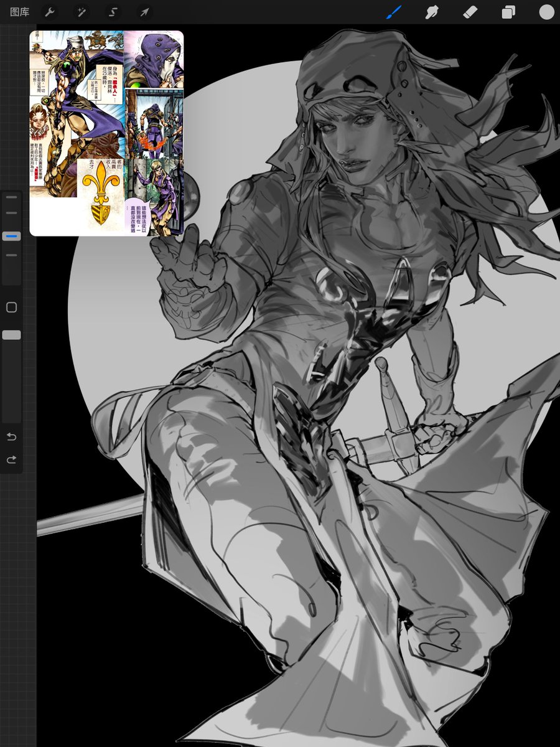Adjust the brush size slider
The image size is (560, 747).
(x=11, y=237)
